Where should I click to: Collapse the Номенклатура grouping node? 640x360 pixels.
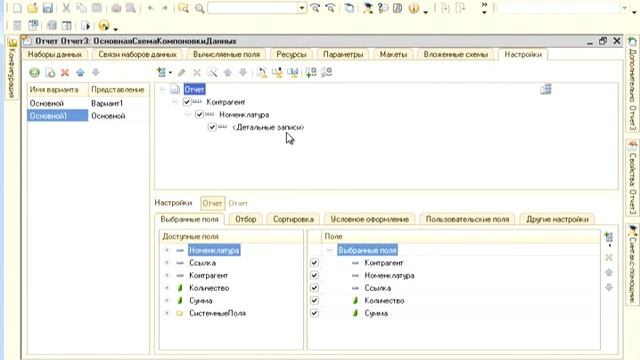[187, 115]
